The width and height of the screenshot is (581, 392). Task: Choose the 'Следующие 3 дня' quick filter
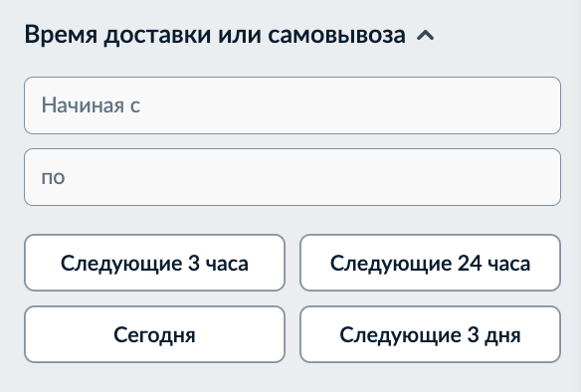[430, 334]
